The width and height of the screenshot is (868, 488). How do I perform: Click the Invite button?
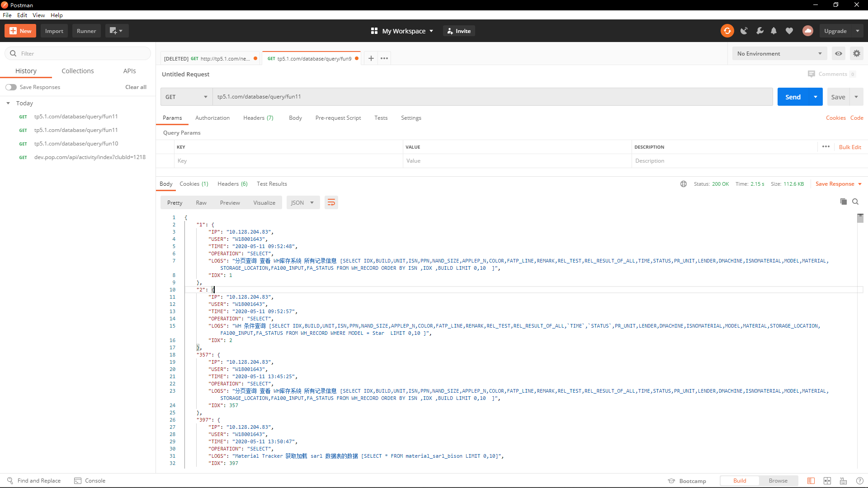(x=459, y=31)
